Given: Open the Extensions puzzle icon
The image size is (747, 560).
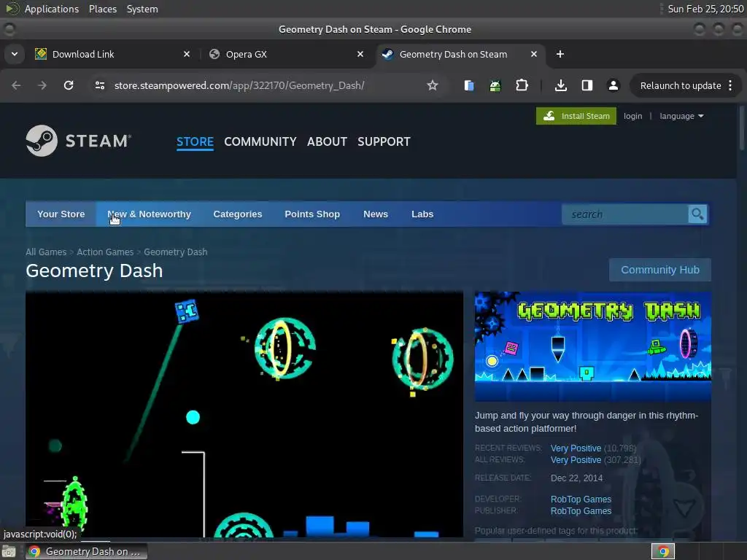Looking at the screenshot, I should click(522, 85).
